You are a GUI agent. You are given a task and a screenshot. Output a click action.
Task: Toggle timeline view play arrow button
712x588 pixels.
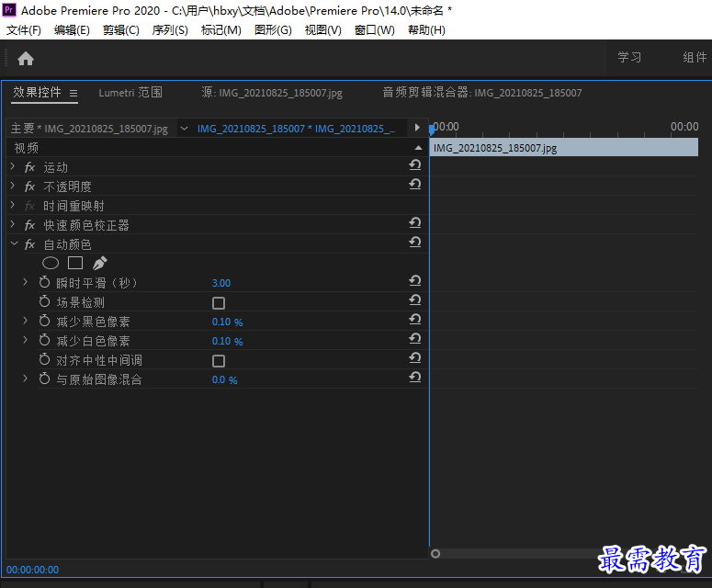pos(417,128)
